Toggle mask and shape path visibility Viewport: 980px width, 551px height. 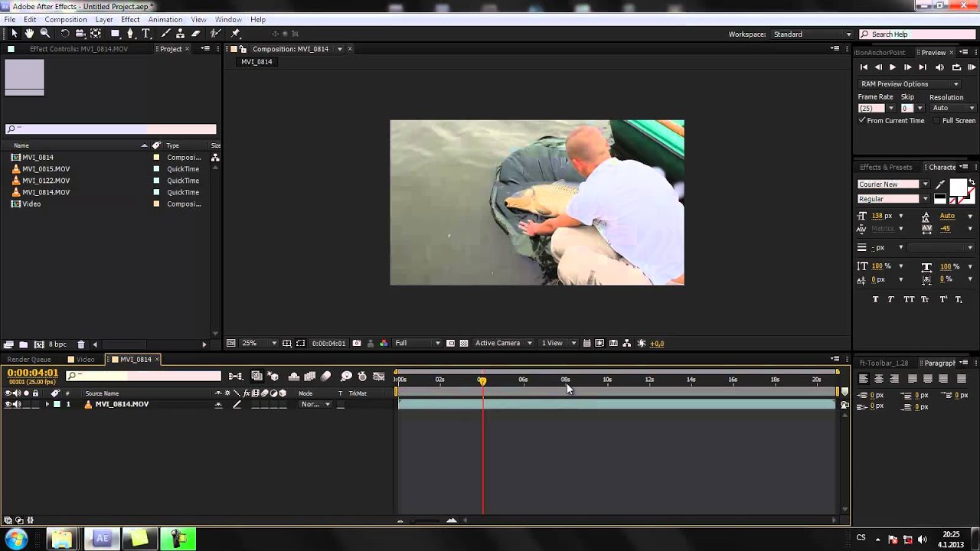pos(300,344)
